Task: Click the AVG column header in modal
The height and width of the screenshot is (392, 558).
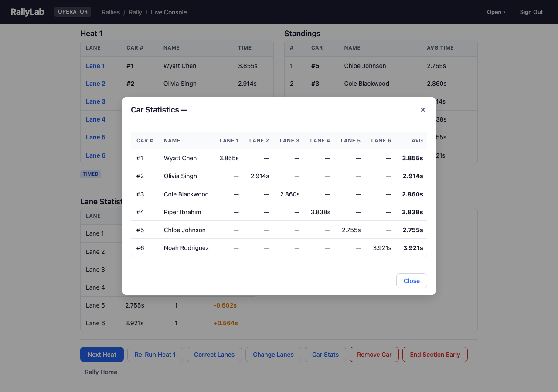Action: 417,141
